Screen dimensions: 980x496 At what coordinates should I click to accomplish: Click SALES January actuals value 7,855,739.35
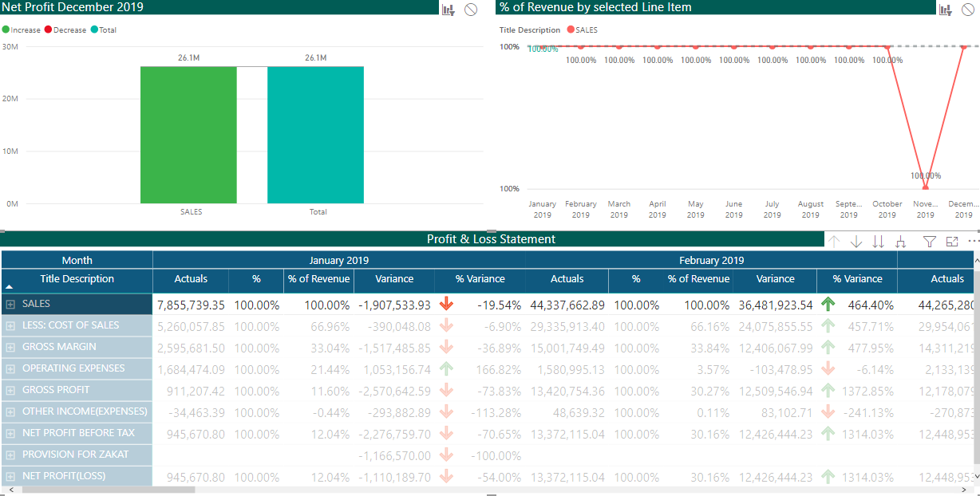192,305
